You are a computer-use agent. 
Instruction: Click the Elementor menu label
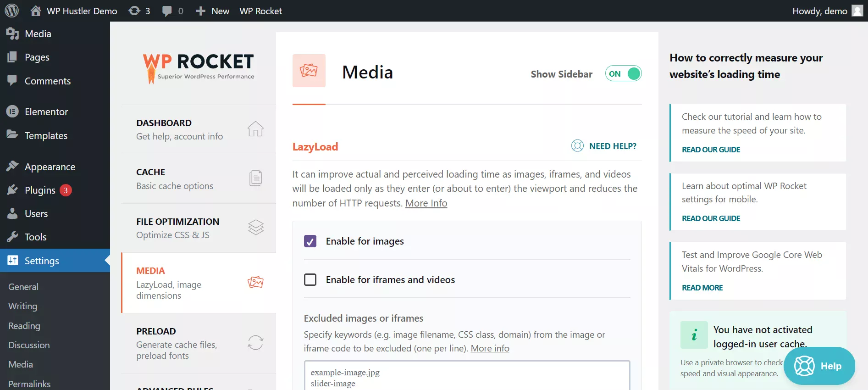(46, 111)
